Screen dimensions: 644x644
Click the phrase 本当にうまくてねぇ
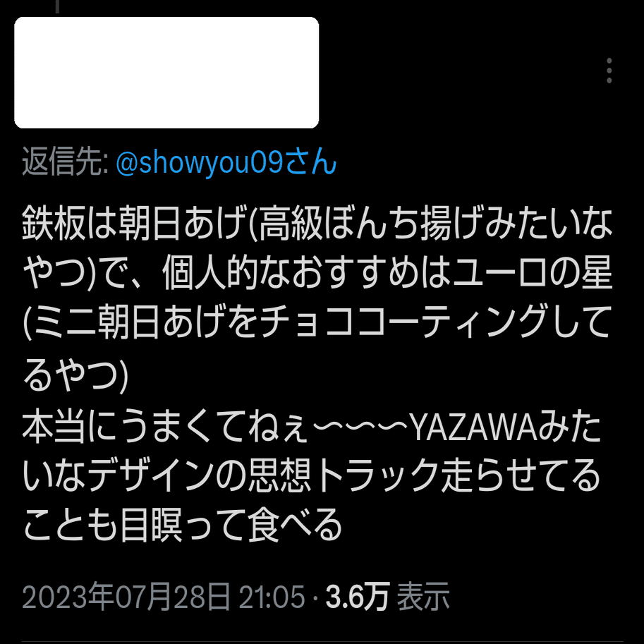[x=166, y=427]
